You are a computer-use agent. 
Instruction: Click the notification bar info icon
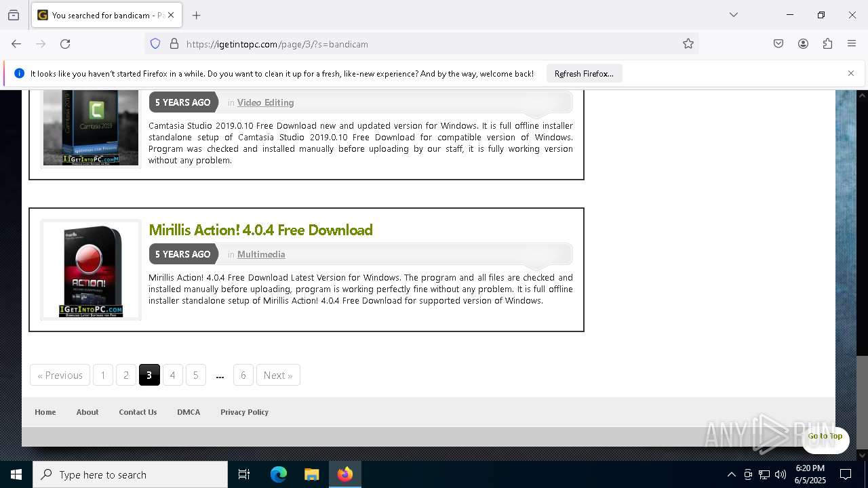click(x=19, y=73)
